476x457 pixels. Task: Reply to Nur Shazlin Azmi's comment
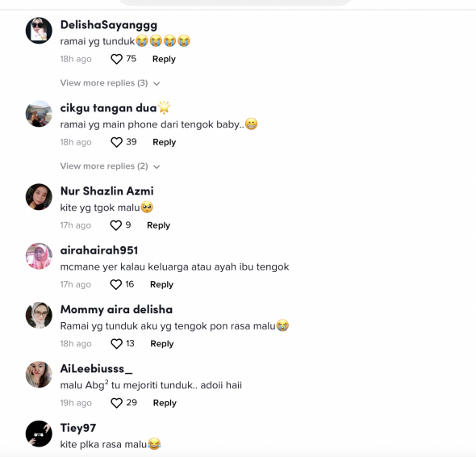[x=158, y=225]
